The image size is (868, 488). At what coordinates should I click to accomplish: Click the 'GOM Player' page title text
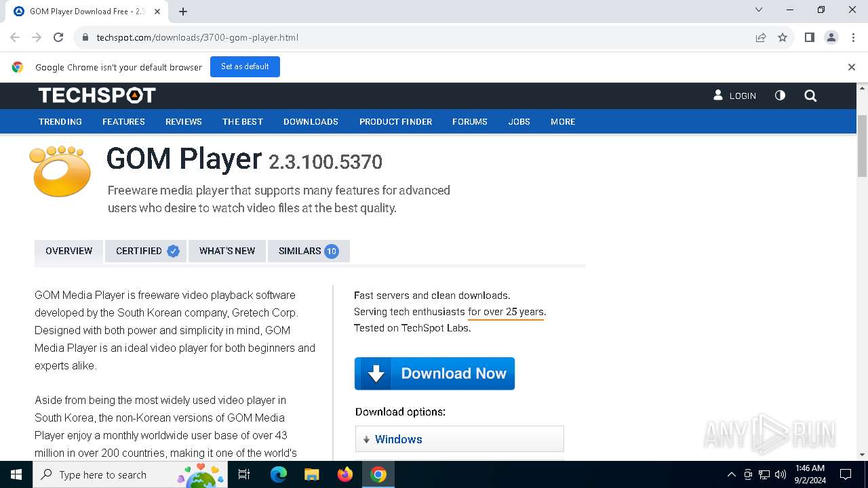click(184, 159)
